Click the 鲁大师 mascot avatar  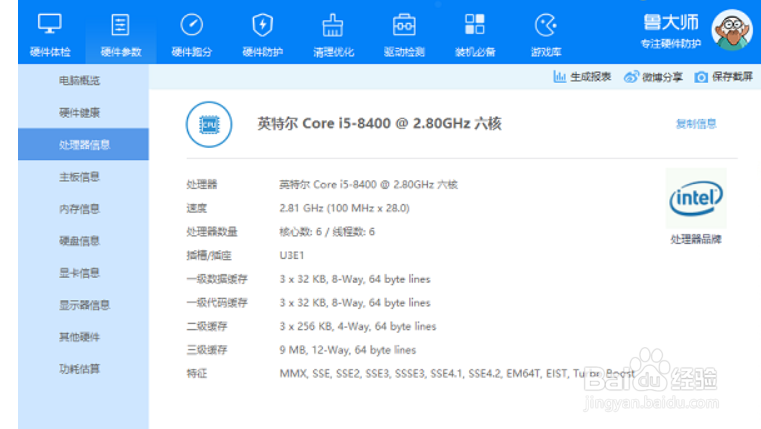click(732, 30)
